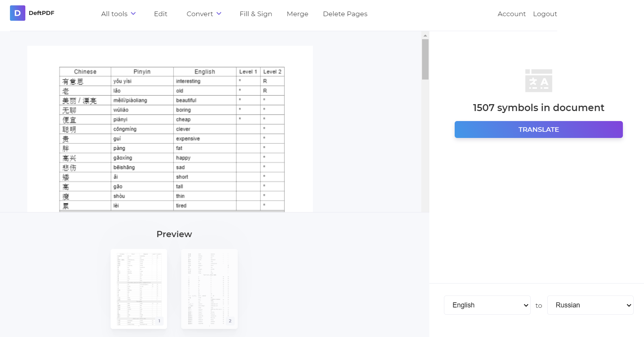Click the 'beautiful' table cell
The width and height of the screenshot is (644, 337).
[205, 100]
